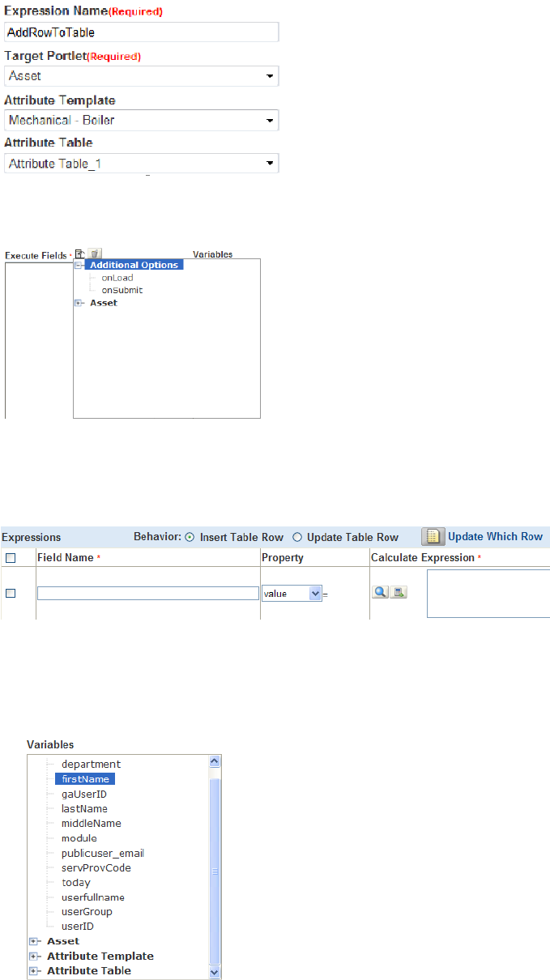
Task: Open the Property value dropdown
Action: (292, 593)
